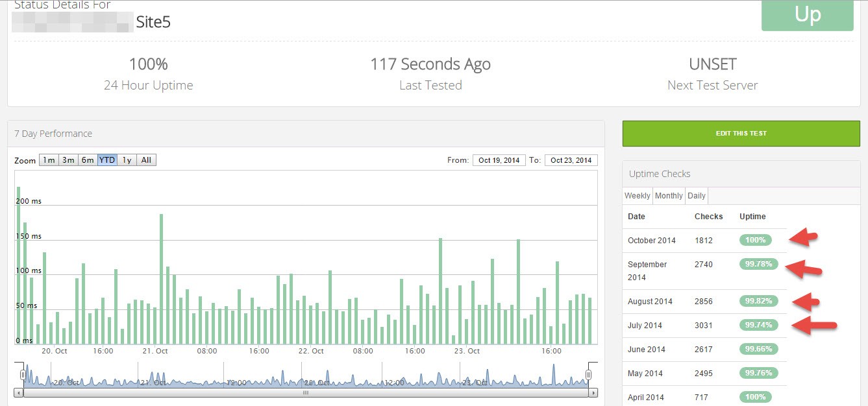This screenshot has width=868, height=406.
Task: Select the 1m zoom button
Action: (x=49, y=160)
